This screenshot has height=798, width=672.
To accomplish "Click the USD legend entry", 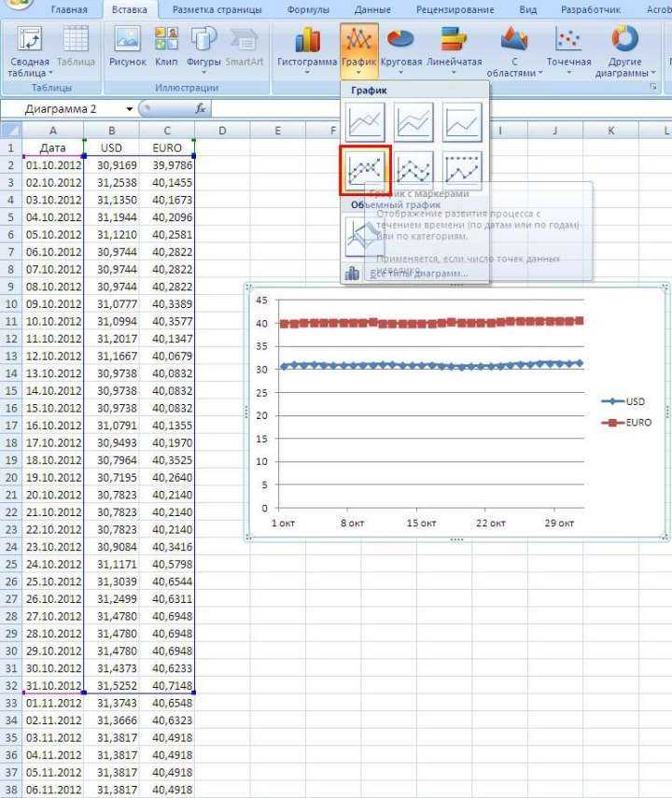I will [623, 401].
